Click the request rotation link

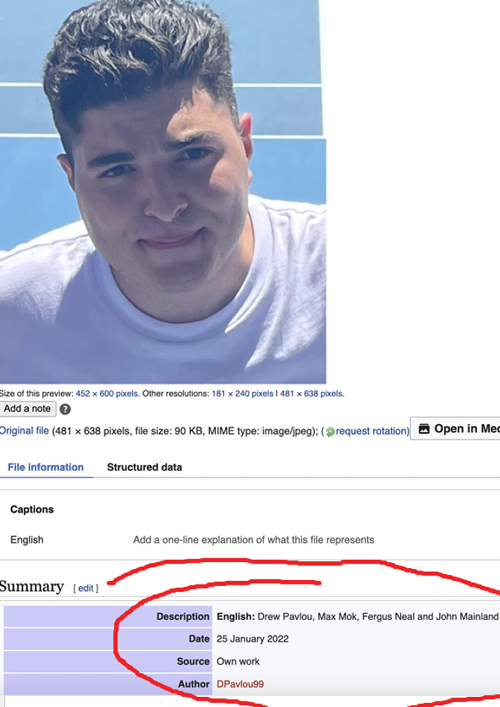[372, 431]
